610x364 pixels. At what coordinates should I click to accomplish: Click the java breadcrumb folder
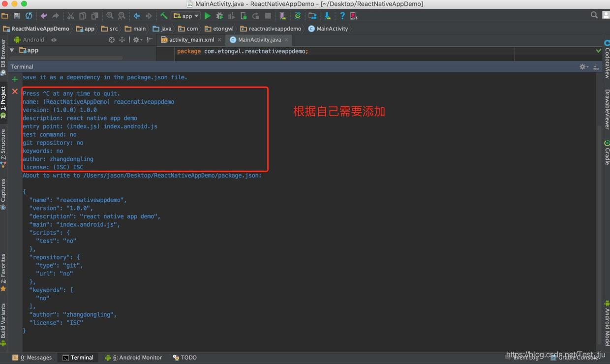(162, 29)
